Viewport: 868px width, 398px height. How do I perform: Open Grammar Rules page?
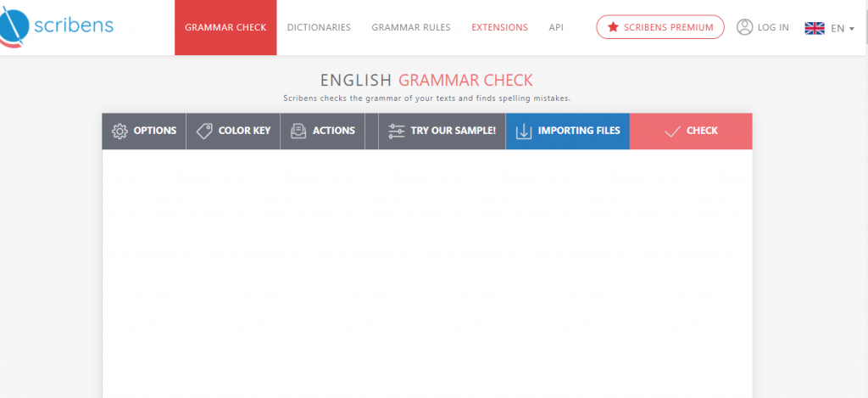pos(411,27)
